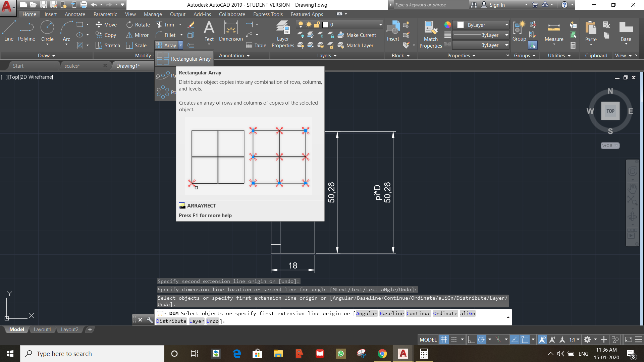Click the Continue option in command line
644x362 pixels.
point(418,313)
